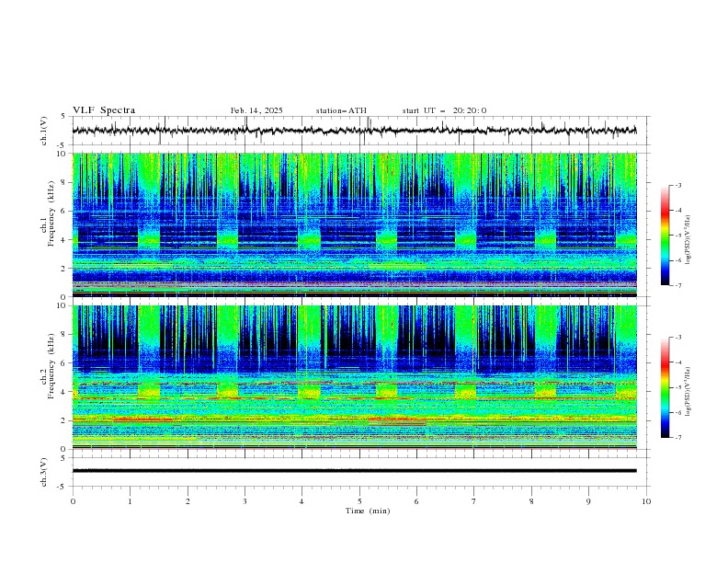728x563 pixels.
Task: Click the "3" time axis tick label
Action: [245, 501]
